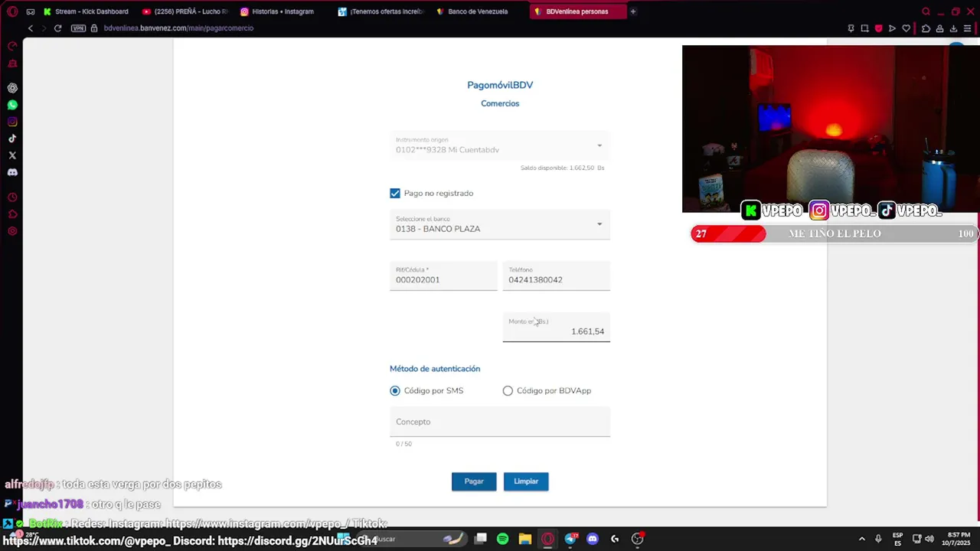Open Discord from the taskbar
This screenshot has height=551, width=980.
tap(592, 539)
